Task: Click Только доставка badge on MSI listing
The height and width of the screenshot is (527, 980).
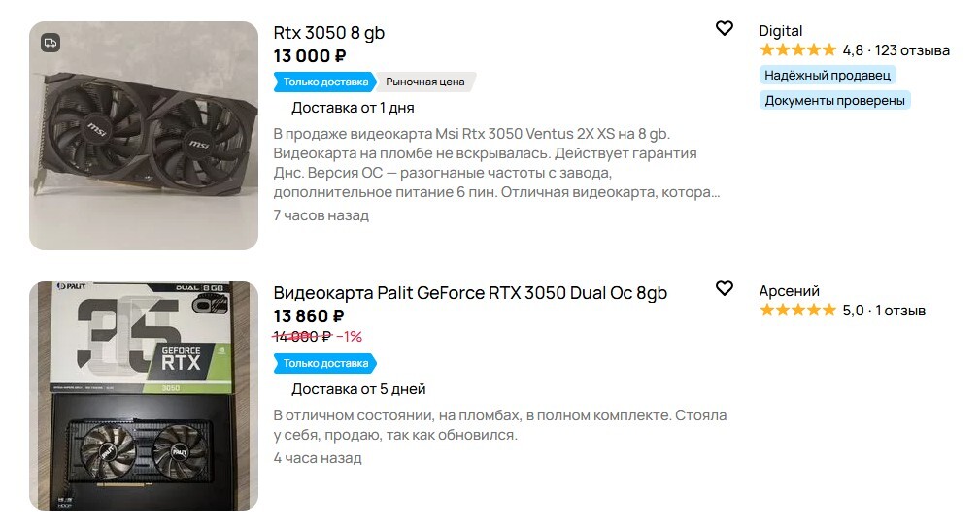Action: point(324,82)
